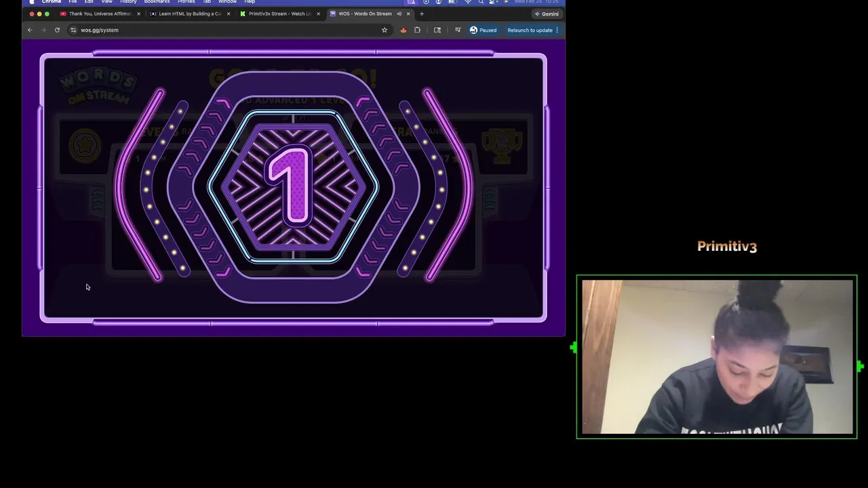Viewport: 868px width, 488px height.
Task: Open the Bookmarks menu
Action: 157,2
